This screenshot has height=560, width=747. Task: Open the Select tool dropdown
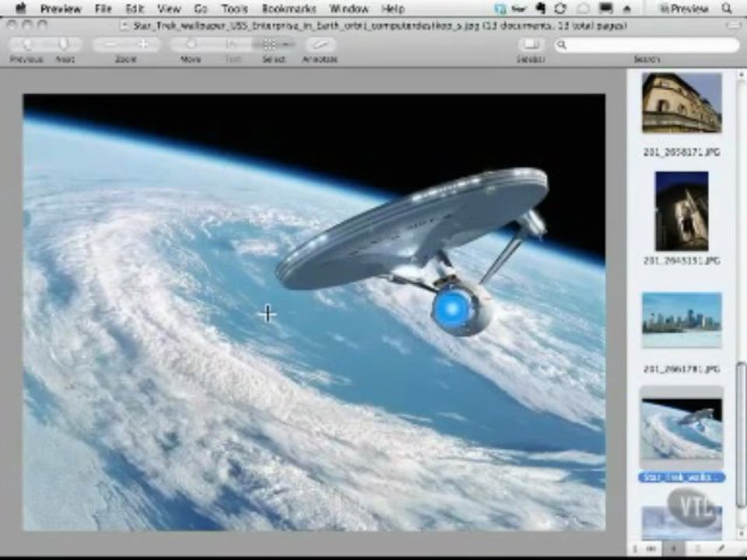pos(273,44)
